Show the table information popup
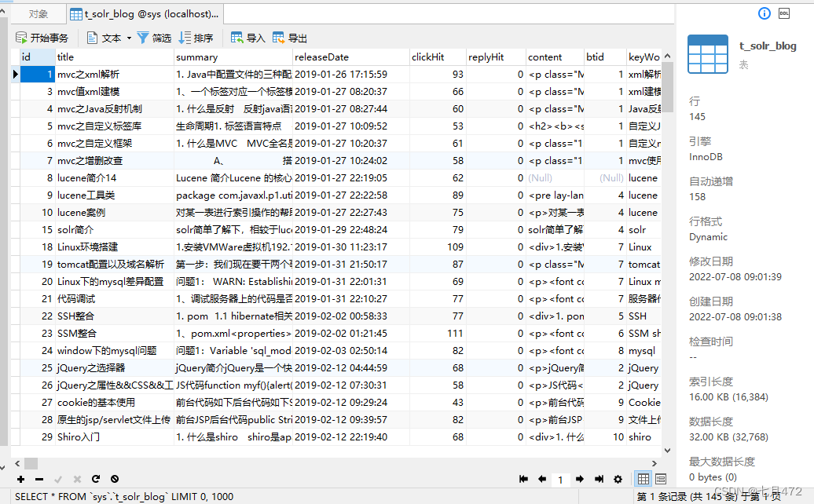 [764, 13]
